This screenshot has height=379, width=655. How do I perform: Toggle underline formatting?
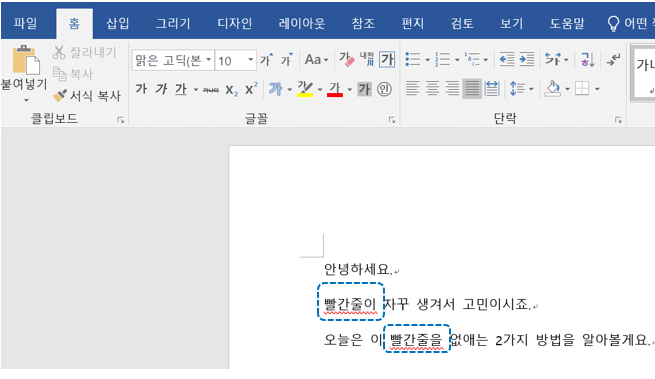pos(181,89)
